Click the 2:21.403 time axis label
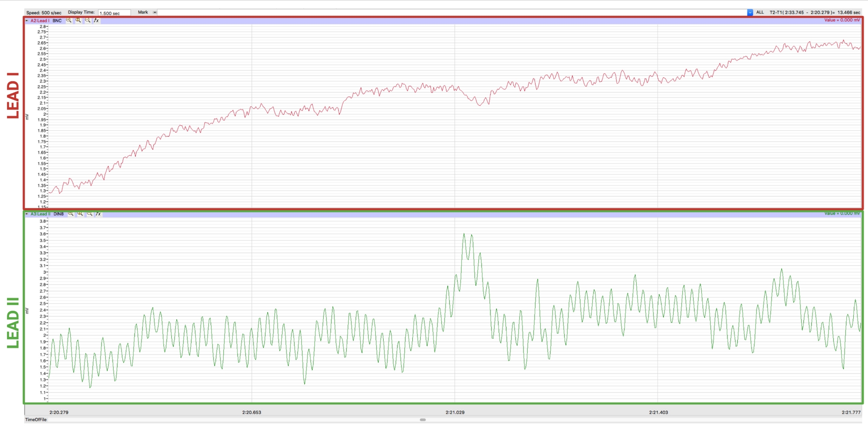 click(x=658, y=412)
